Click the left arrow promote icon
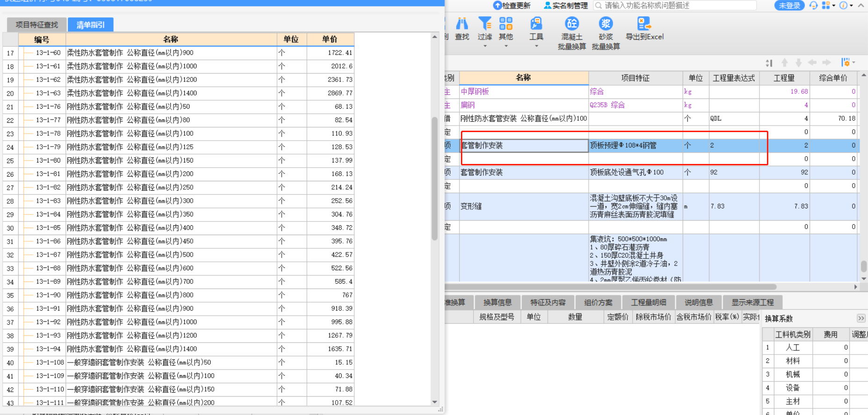The width and height of the screenshot is (868, 415). click(x=812, y=63)
